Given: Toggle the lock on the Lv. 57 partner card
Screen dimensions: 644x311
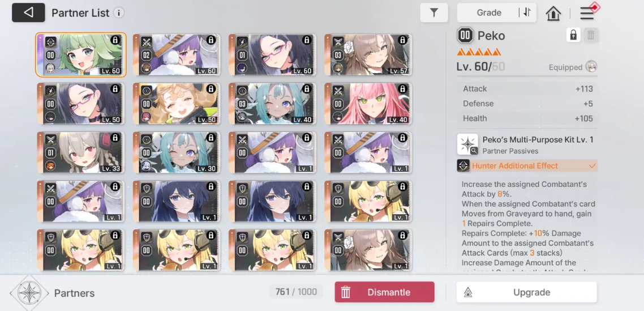Looking at the screenshot, I should tap(402, 40).
